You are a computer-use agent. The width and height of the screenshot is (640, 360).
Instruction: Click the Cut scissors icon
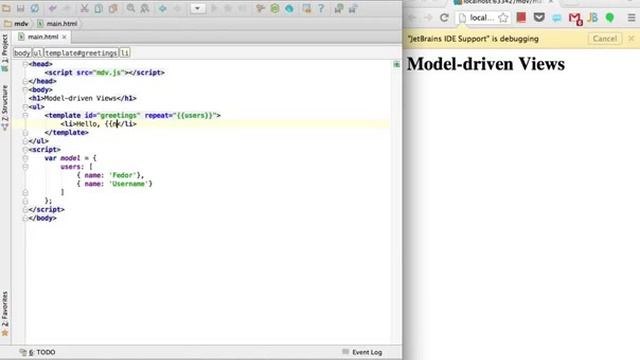coord(84,8)
